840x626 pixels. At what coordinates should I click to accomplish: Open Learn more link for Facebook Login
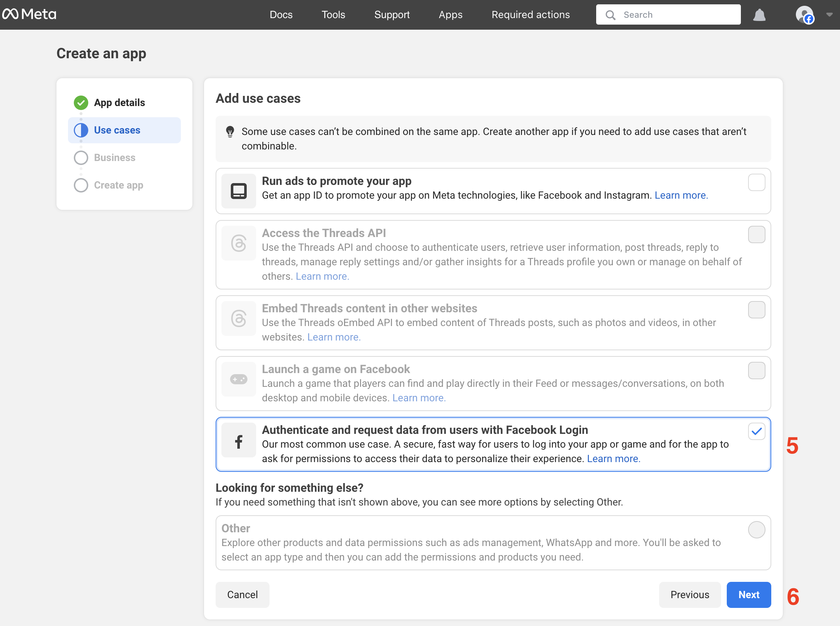[614, 458]
